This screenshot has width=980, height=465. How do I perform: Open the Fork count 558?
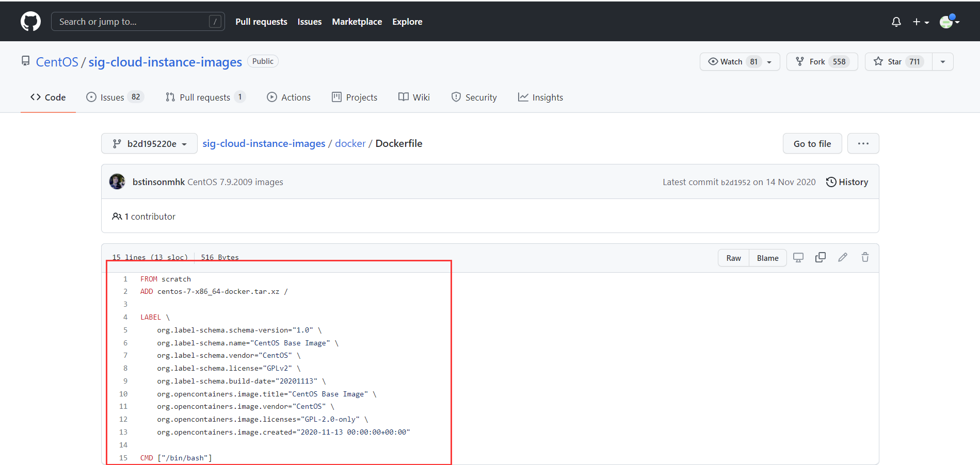[839, 62]
